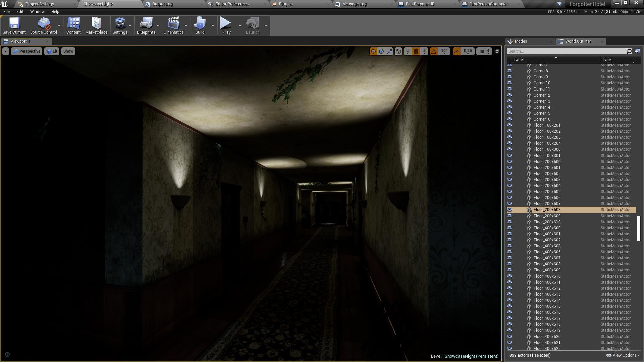Viewport: 644px width, 362px height.
Task: Select scale gizmo mode in viewport
Action: tap(389, 51)
